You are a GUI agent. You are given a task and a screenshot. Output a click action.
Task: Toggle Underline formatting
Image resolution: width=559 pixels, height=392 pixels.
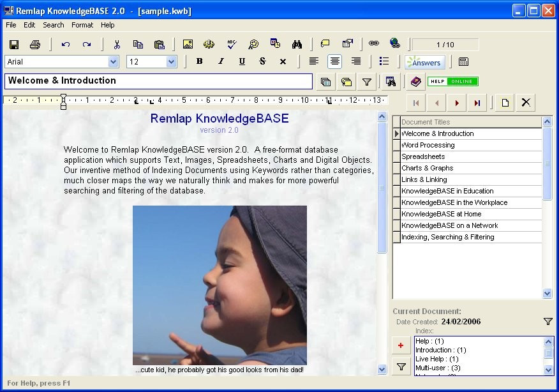242,61
